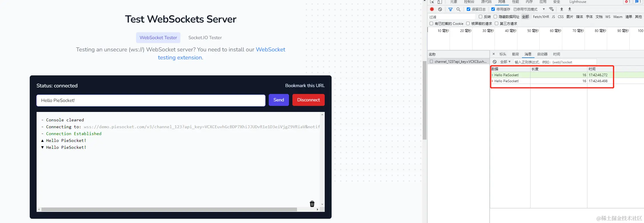This screenshot has width=644, height=223.
Task: Click the received message down-arrow marker
Action: point(43,147)
